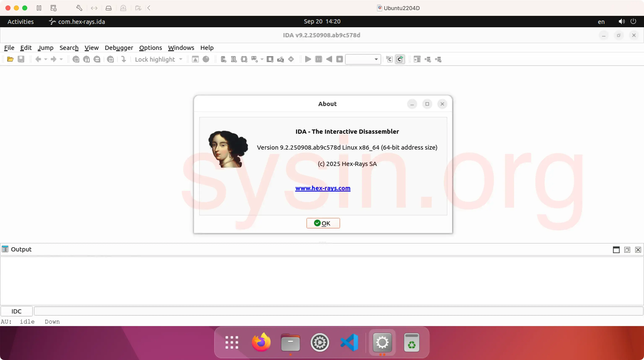Toggle the highlighted C refresh toolbar icon
The height and width of the screenshot is (360, 644).
(400, 59)
